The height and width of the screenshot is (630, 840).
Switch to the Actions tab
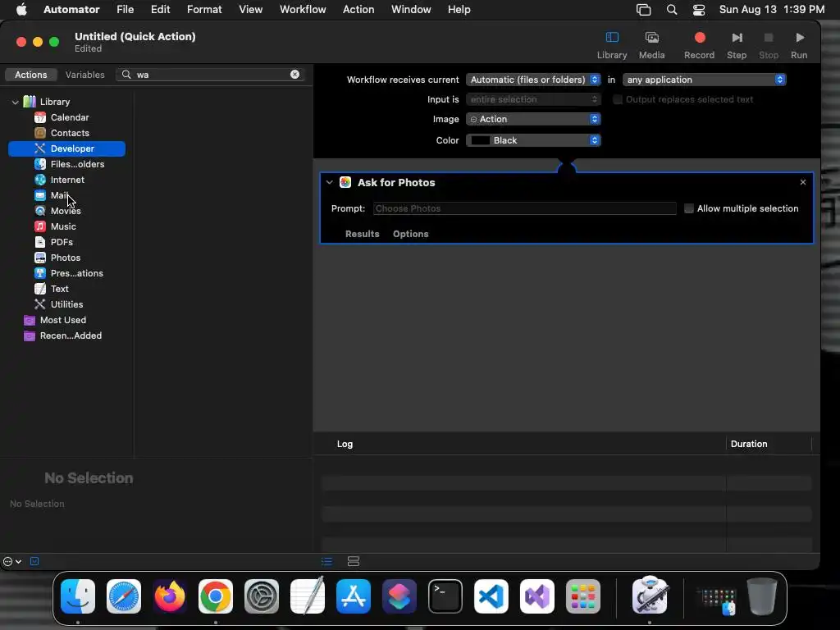pos(30,75)
